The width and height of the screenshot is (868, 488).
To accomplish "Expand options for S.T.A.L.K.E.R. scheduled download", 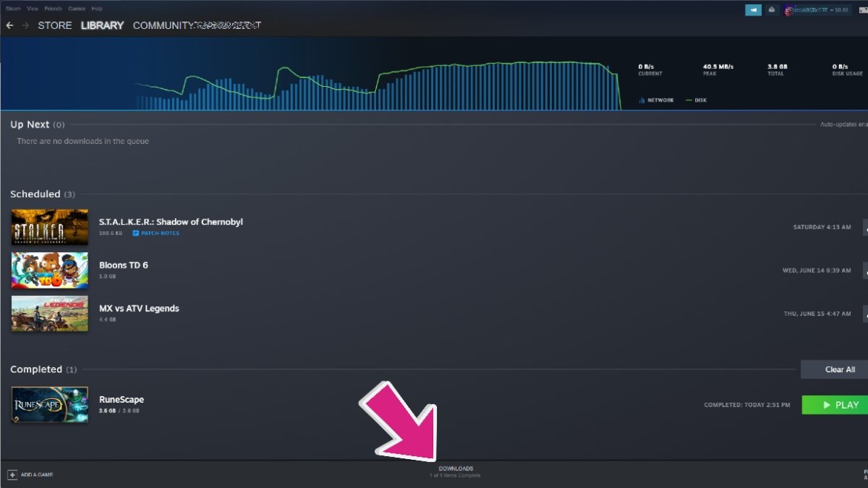I will click(x=864, y=228).
